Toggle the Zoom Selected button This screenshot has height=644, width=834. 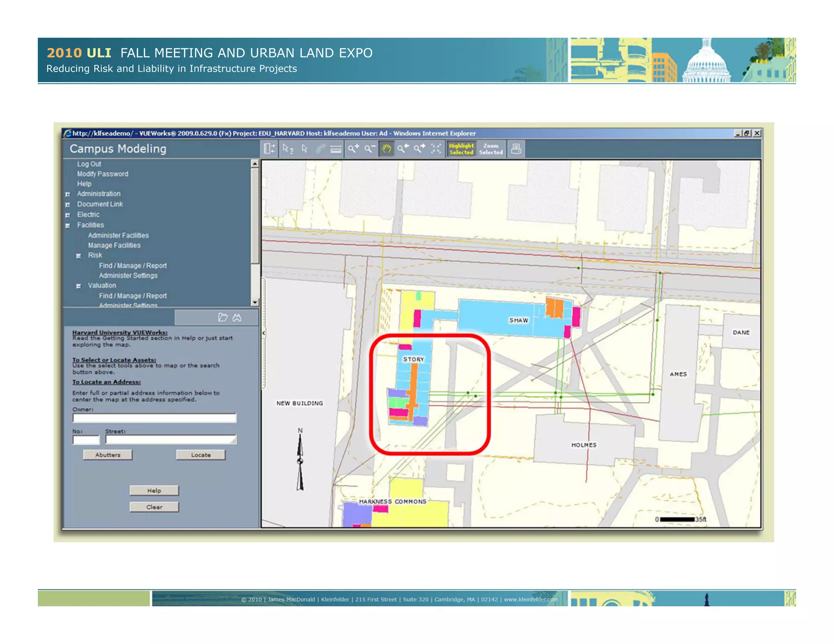pyautogui.click(x=491, y=149)
